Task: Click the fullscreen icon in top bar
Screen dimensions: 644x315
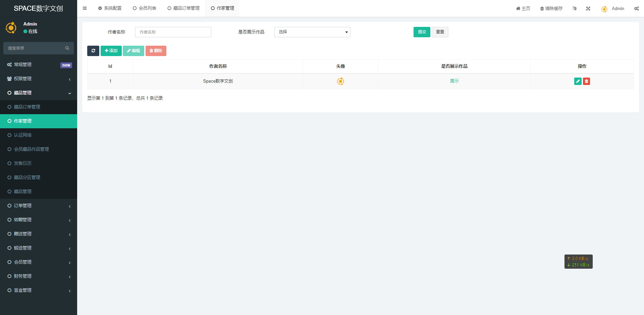Action: 588,9
